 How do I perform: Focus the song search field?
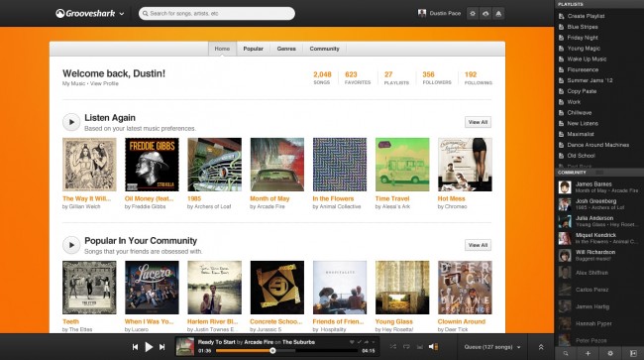click(x=217, y=14)
